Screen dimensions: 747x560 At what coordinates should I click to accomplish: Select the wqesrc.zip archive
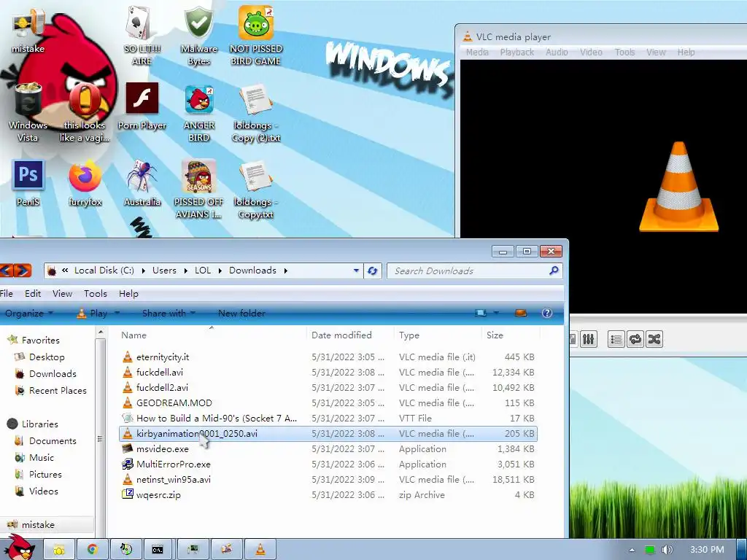(x=328, y=495)
